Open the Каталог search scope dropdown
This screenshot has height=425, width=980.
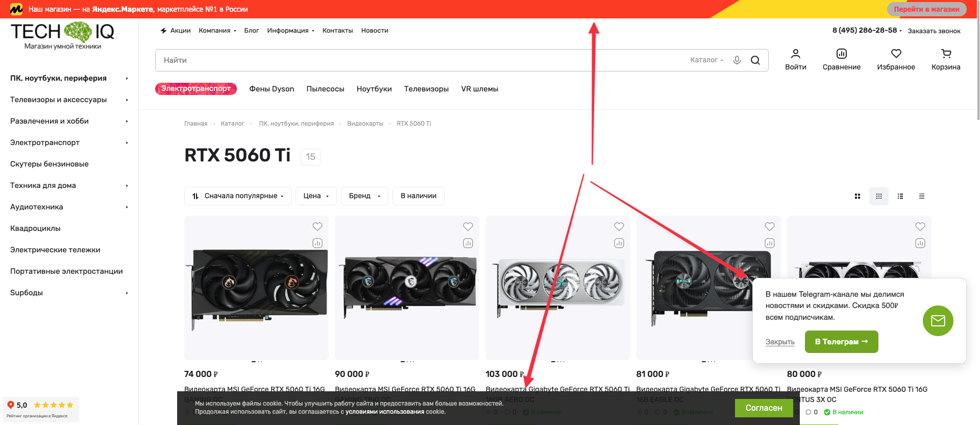coord(707,60)
